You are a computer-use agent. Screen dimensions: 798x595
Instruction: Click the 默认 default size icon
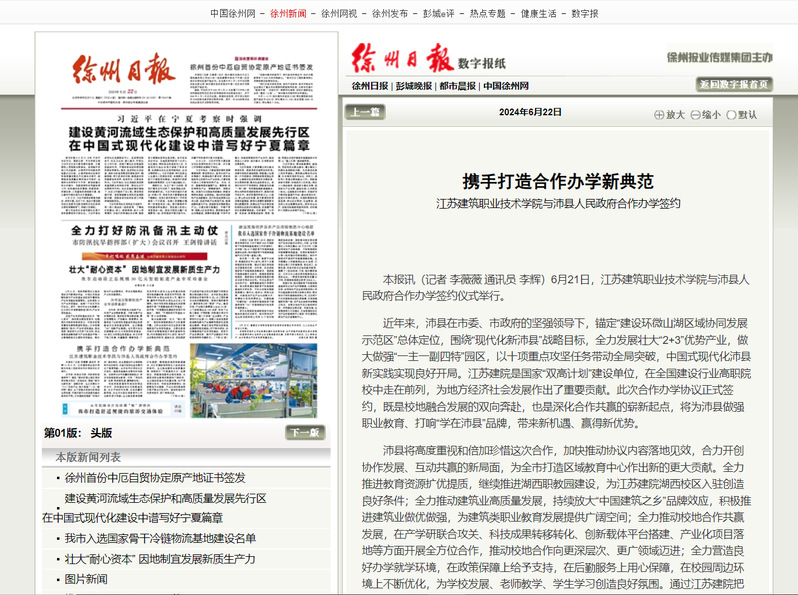(x=737, y=114)
